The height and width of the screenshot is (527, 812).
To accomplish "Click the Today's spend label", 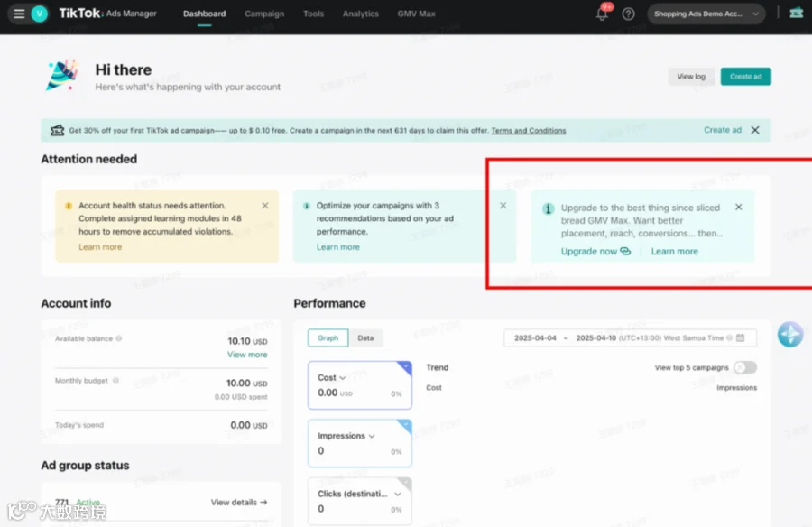I will coord(79,425).
